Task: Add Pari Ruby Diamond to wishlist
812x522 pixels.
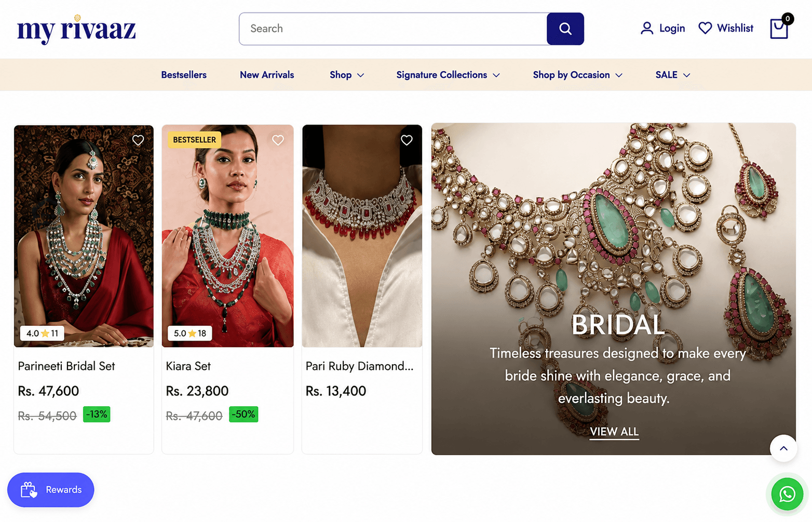Action: 407,140
